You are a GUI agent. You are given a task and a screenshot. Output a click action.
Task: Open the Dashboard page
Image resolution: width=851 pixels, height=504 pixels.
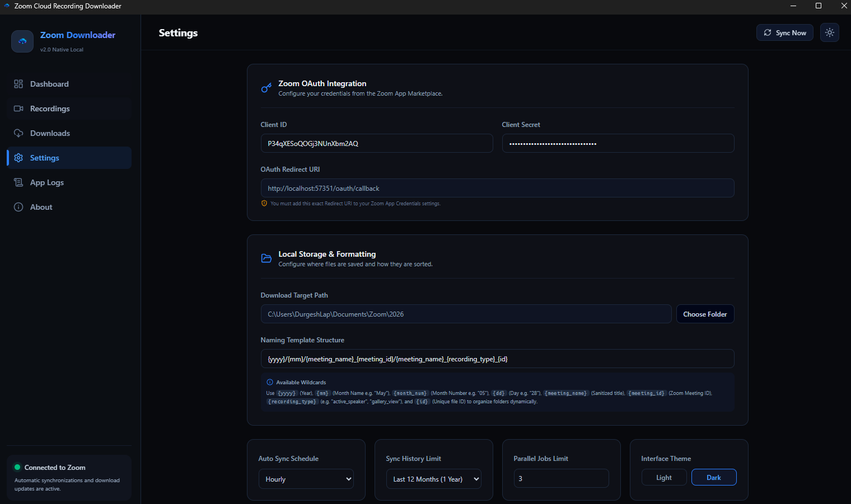[69, 84]
